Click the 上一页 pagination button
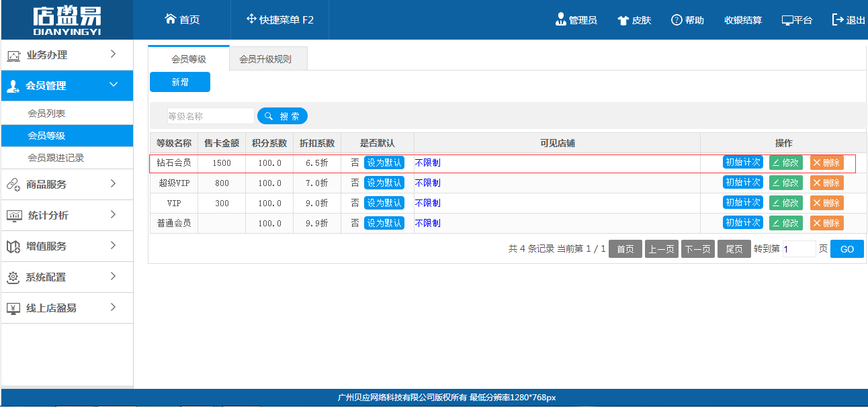868x407 pixels. [x=662, y=249]
